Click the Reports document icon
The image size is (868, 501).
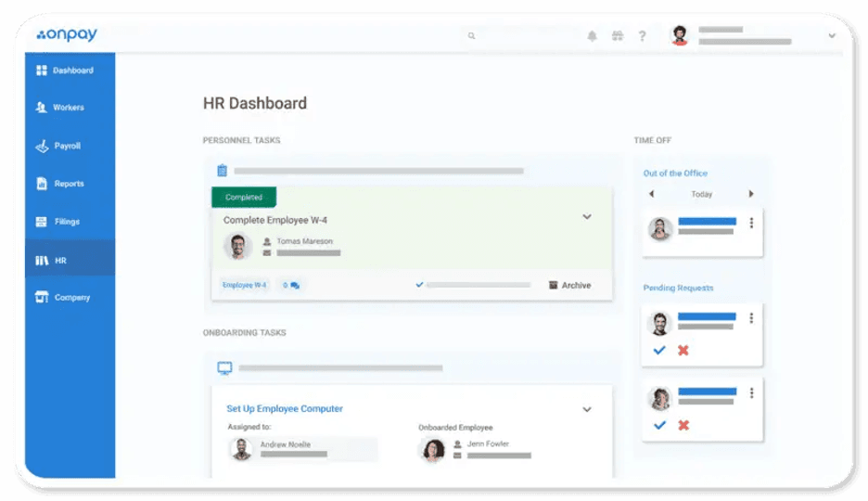[x=42, y=184]
